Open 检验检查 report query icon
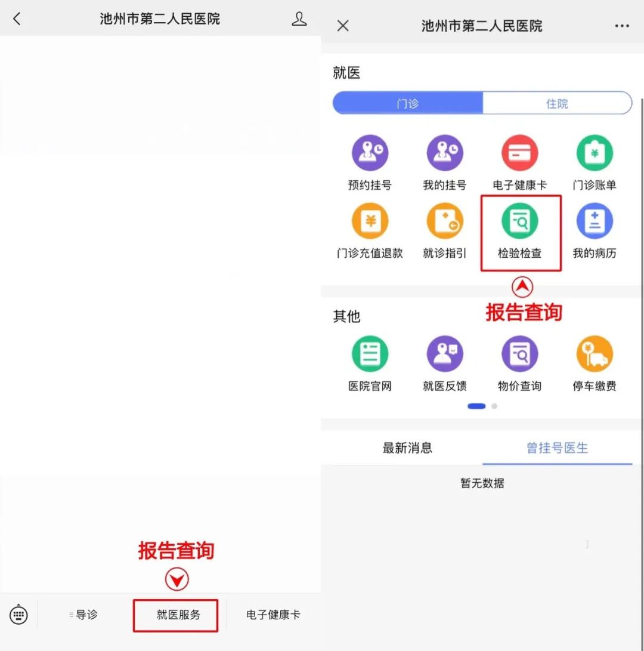Screen dimensions: 644x651 coord(519,222)
